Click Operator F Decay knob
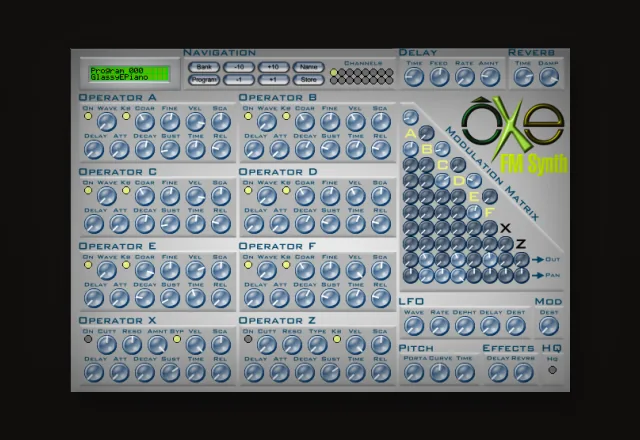Image resolution: width=640 pixels, height=440 pixels. 304,298
